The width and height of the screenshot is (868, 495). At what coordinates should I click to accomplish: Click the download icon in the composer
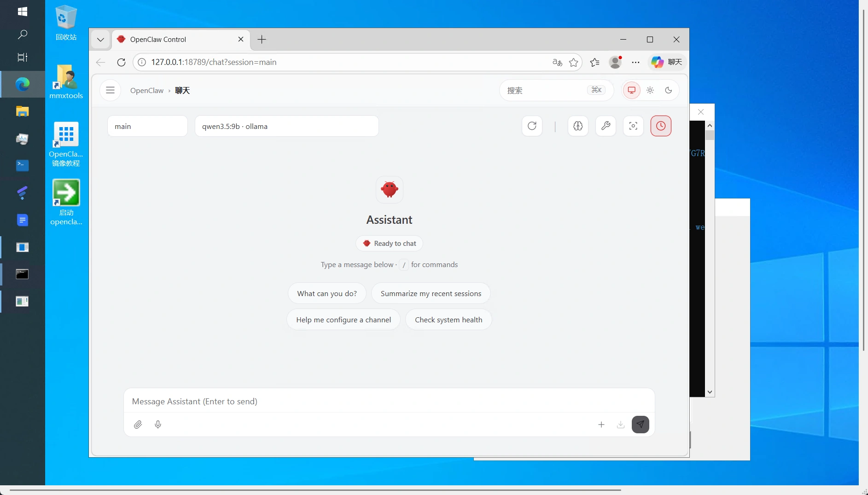(x=621, y=425)
